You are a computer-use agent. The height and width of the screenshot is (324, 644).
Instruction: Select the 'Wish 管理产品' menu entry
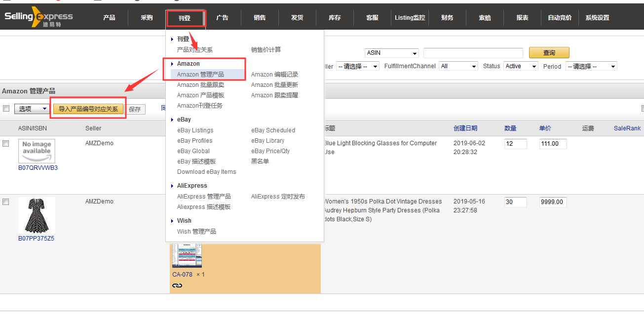point(196,232)
